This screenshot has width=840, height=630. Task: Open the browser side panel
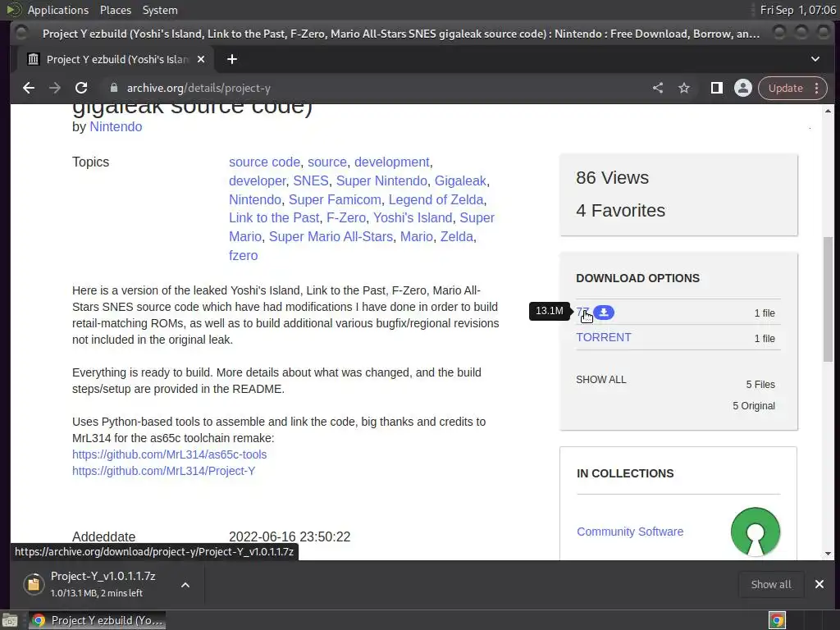pyautogui.click(x=716, y=88)
